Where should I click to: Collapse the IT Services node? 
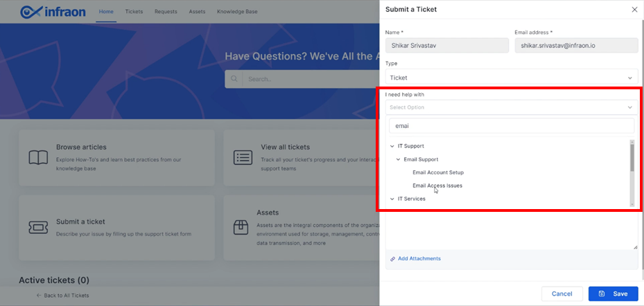pos(392,199)
